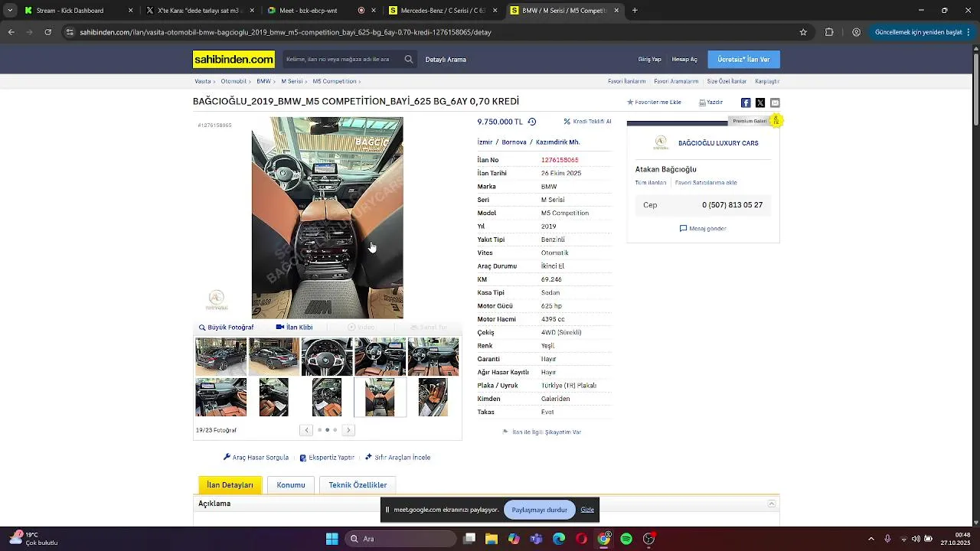The width and height of the screenshot is (980, 551).
Task: Select first thumbnail of car exterior
Action: [220, 357]
